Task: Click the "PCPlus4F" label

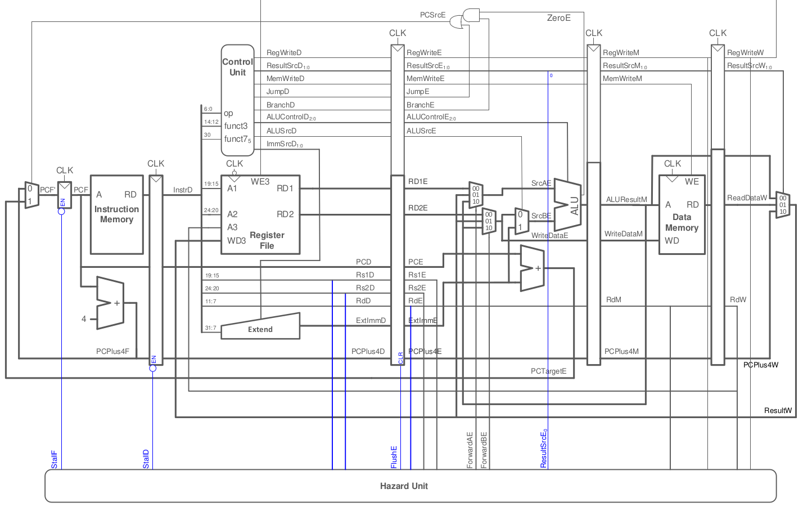Action: [112, 351]
